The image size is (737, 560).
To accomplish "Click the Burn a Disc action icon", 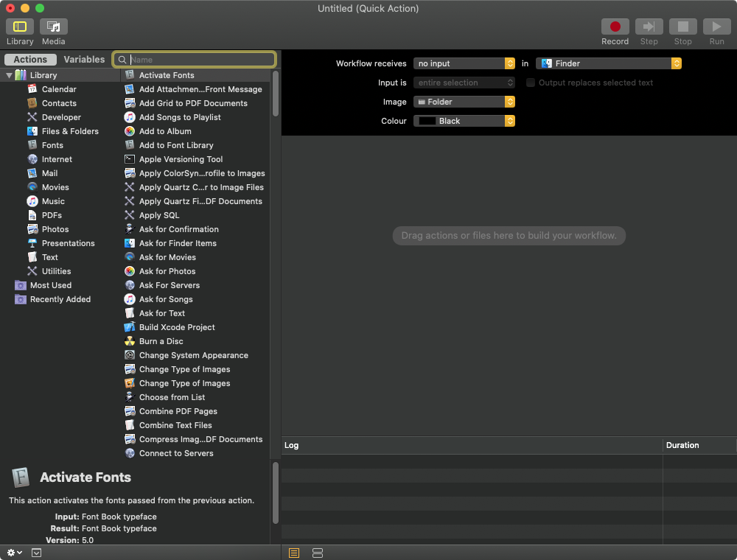I will [x=130, y=341].
